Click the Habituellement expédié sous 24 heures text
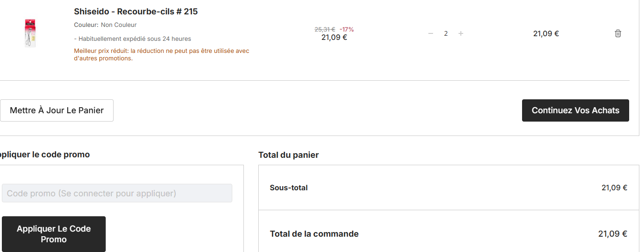The height and width of the screenshot is (252, 644). coord(133,39)
